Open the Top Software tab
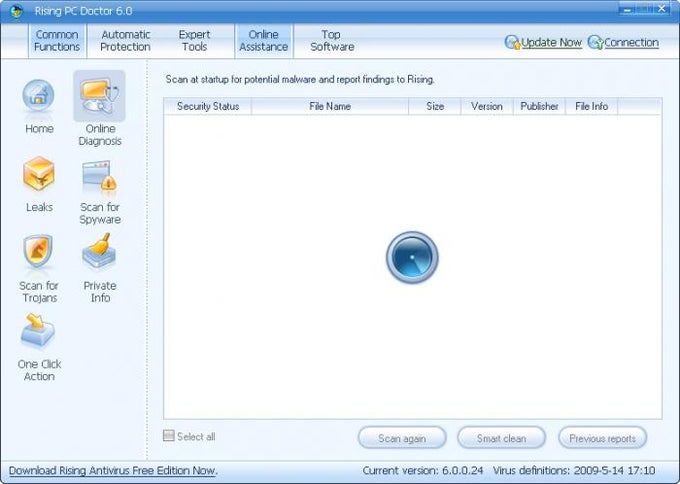 coord(332,41)
